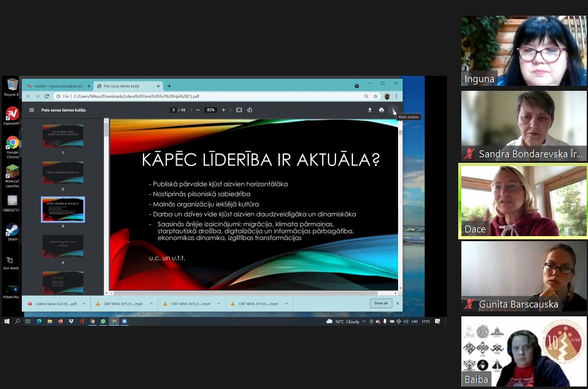
Task: Click the address bar file URL
Action: (137, 96)
